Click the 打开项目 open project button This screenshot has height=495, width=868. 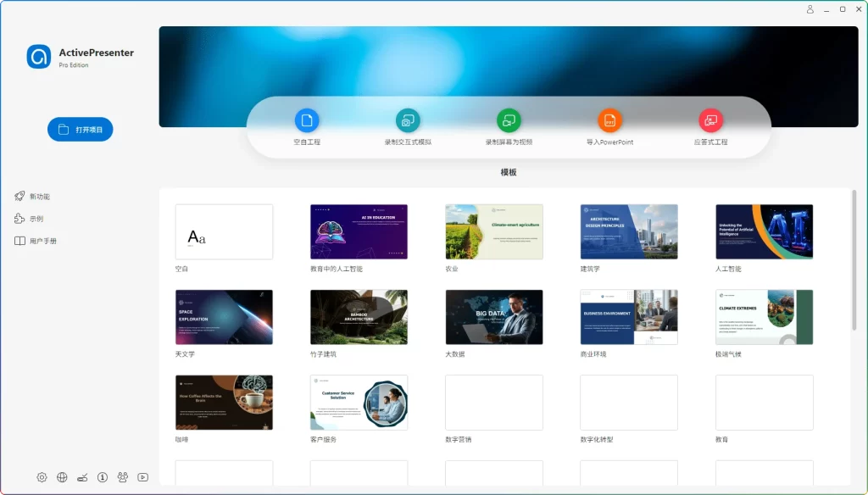tap(80, 130)
